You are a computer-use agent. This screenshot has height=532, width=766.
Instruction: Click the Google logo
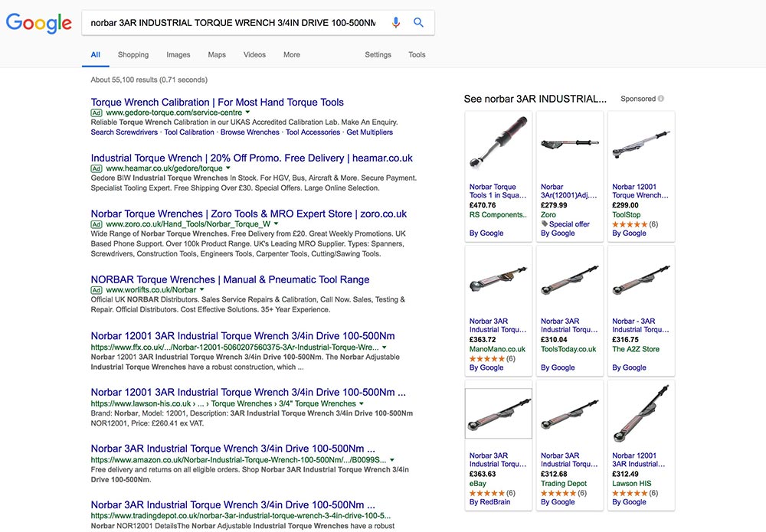[x=38, y=23]
